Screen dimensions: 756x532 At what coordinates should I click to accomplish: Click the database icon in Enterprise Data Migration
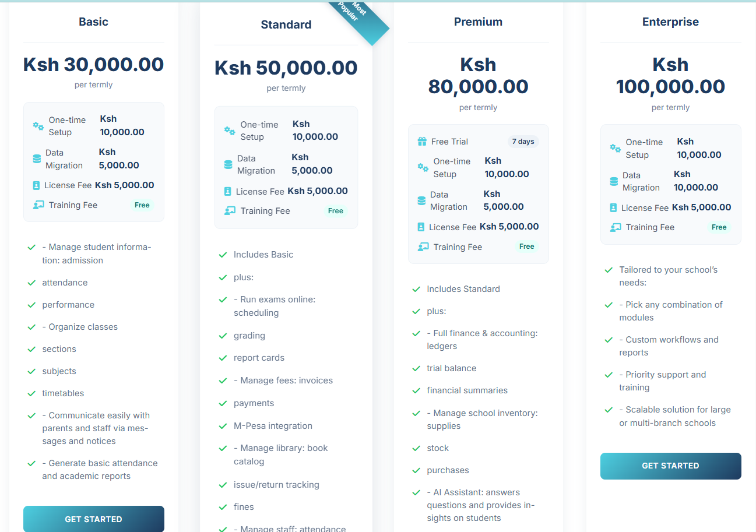coord(614,181)
